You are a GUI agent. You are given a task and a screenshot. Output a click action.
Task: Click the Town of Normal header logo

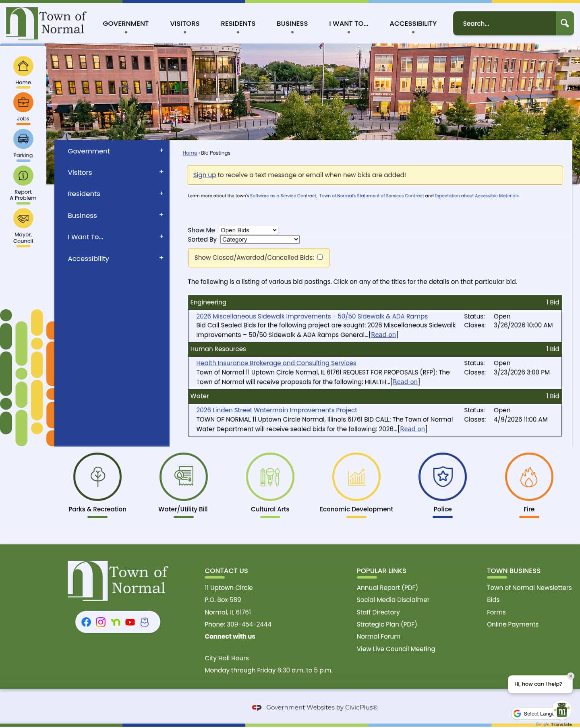[x=46, y=23]
